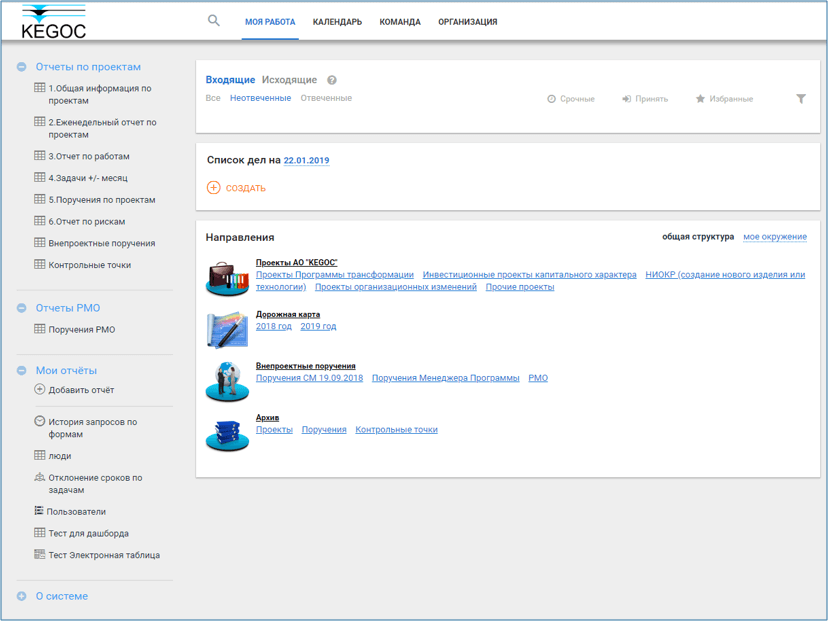This screenshot has height=621, width=828.
Task: Open Поручения Менеджера Программы link
Action: [x=446, y=378]
